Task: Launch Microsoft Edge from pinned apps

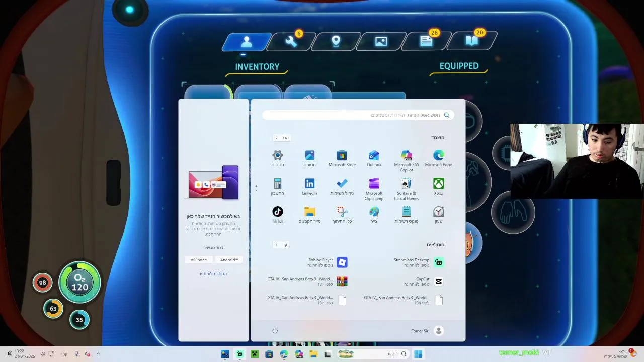Action: (439, 159)
